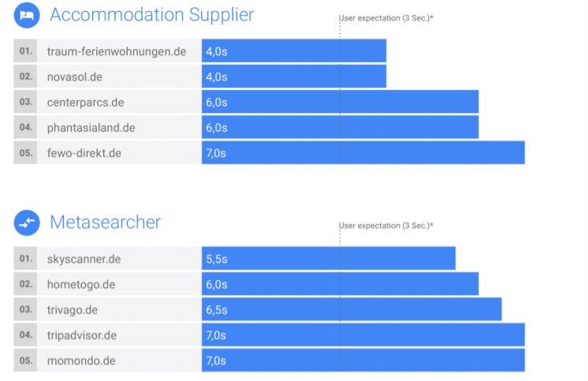Viewport: 588px width, 381px height.
Task: Select phantasialand.de in the list
Action: pyautogui.click(x=91, y=128)
